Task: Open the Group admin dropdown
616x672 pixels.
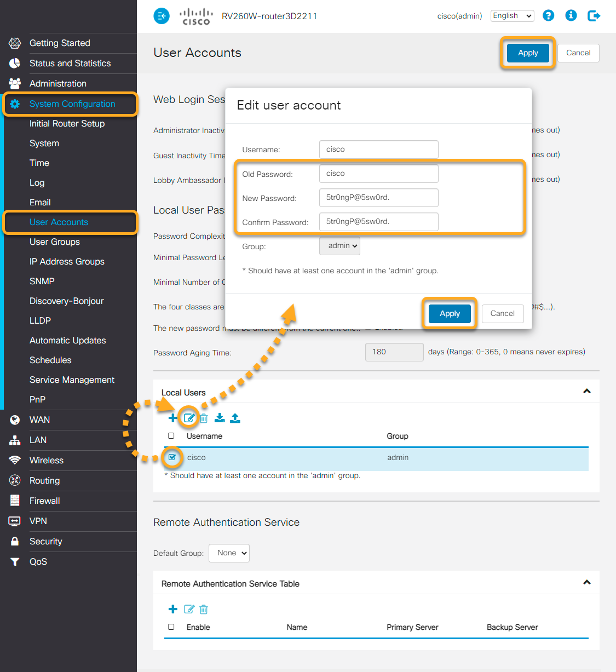Action: point(339,246)
